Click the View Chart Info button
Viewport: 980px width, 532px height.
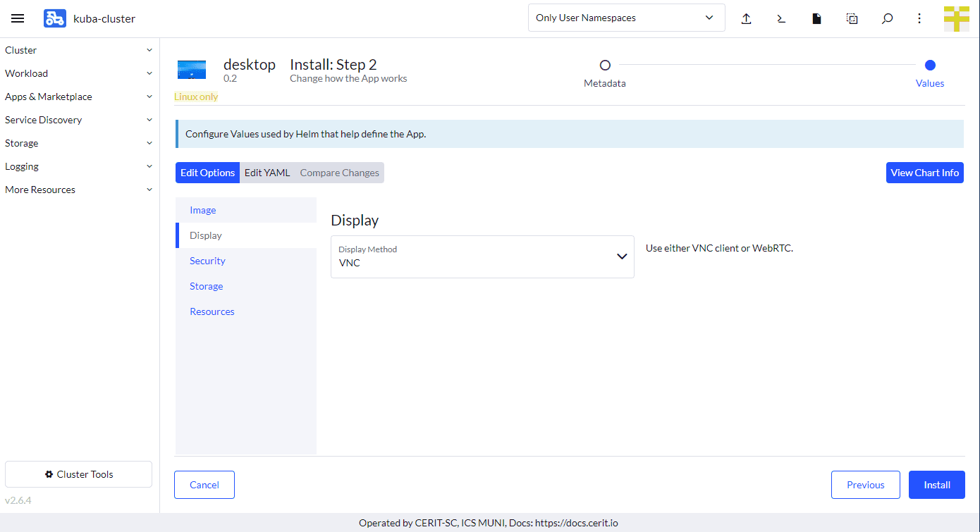(924, 173)
